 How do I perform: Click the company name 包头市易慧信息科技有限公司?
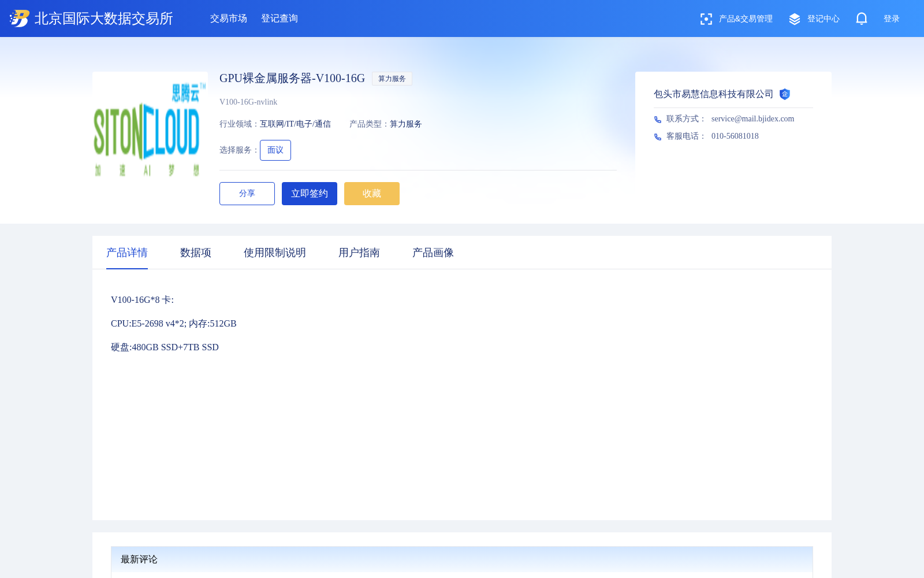[713, 94]
